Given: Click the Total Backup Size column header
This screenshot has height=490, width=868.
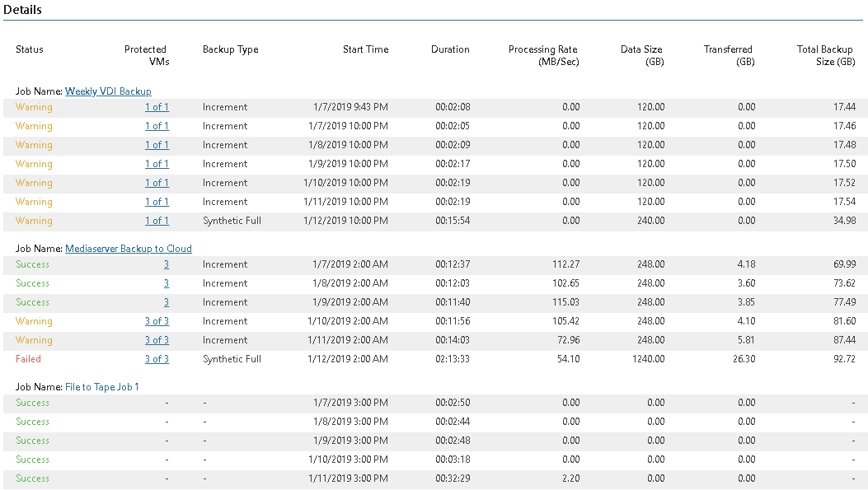Looking at the screenshot, I should (x=826, y=55).
